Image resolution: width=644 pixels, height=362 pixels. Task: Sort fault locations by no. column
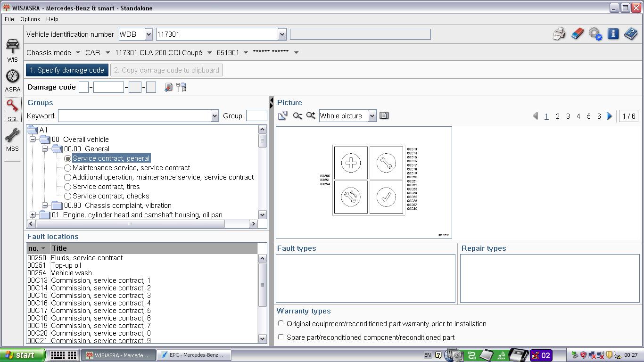(x=37, y=248)
